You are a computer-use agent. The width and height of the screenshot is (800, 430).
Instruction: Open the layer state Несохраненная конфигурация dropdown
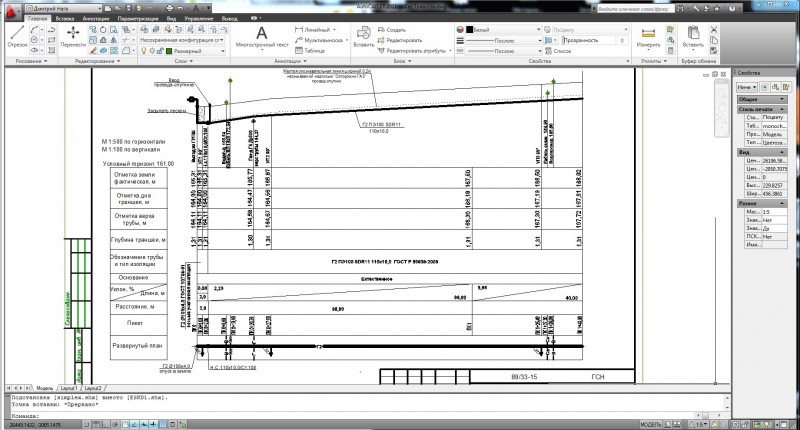(182, 40)
